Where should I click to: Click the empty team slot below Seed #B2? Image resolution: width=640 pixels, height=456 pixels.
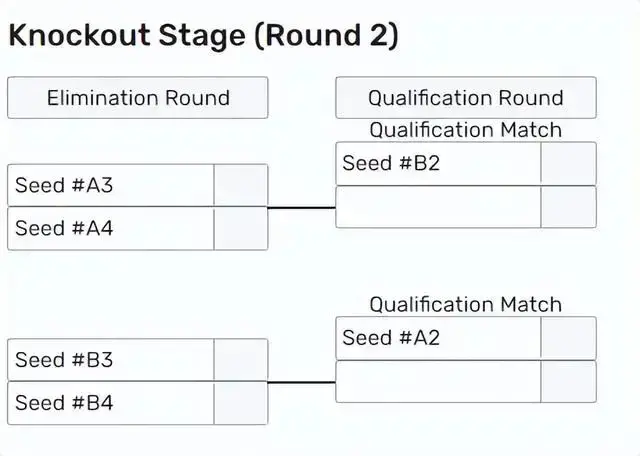438,207
